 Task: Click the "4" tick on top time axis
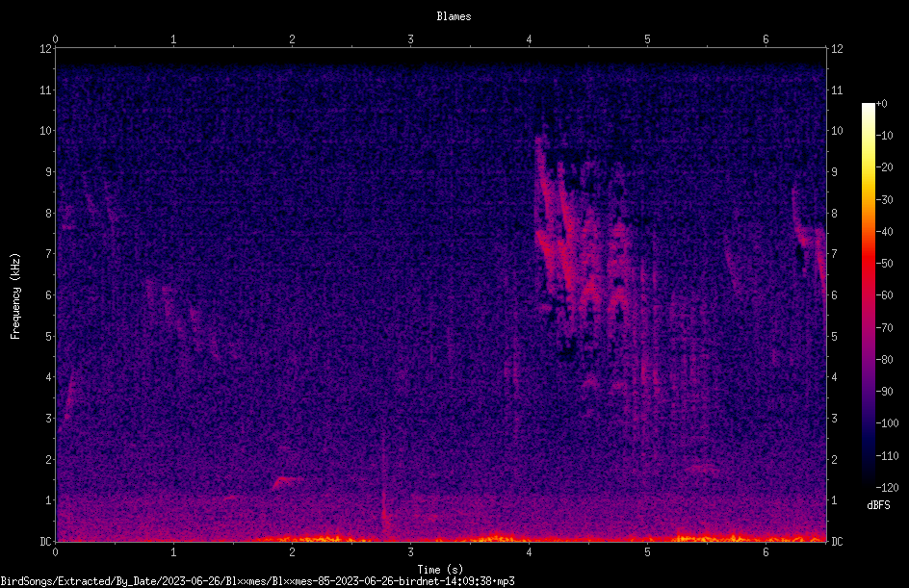tap(529, 38)
